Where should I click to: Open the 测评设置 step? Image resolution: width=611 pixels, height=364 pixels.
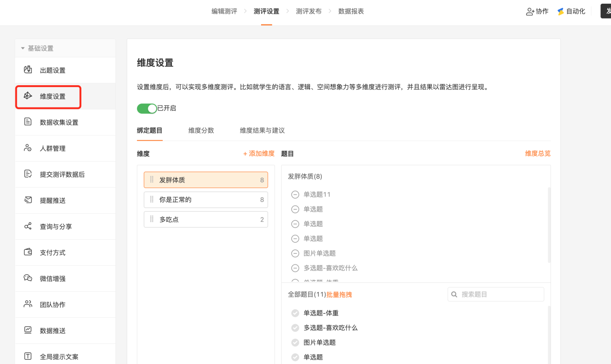(x=267, y=11)
